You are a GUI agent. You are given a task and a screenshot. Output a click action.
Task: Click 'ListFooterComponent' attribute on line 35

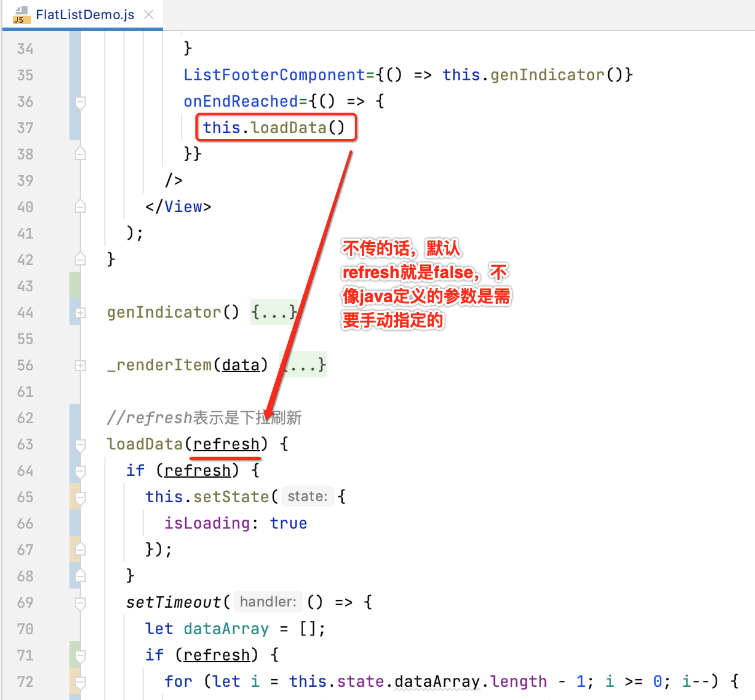pyautogui.click(x=274, y=75)
